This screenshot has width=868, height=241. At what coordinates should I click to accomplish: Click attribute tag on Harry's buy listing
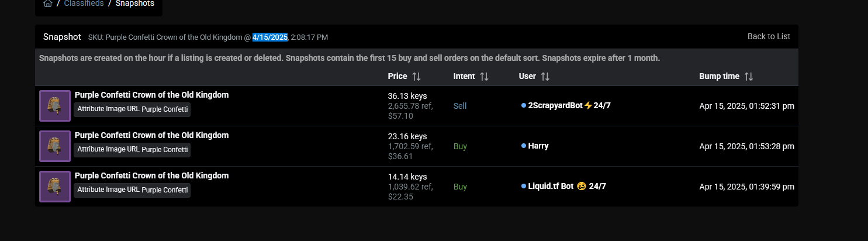tap(132, 150)
